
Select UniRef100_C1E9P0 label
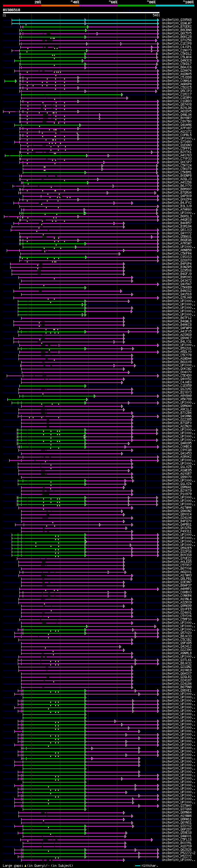176,98
